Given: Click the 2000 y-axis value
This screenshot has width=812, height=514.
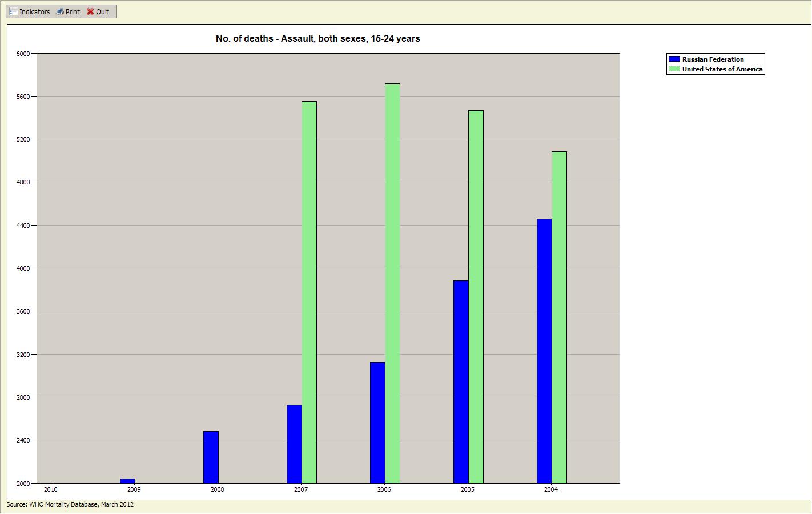Looking at the screenshot, I should 23,484.
